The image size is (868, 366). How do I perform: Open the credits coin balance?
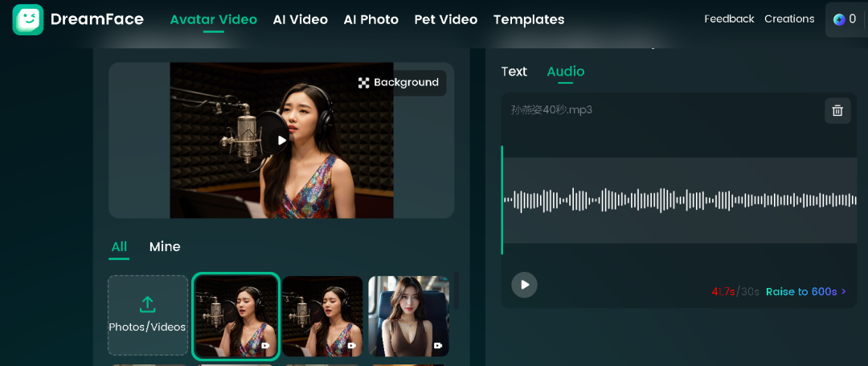coord(845,19)
